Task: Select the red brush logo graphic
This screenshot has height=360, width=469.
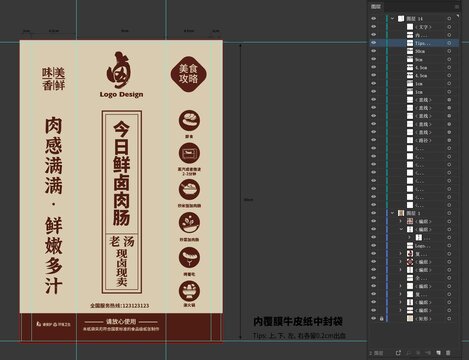Action: [x=118, y=69]
